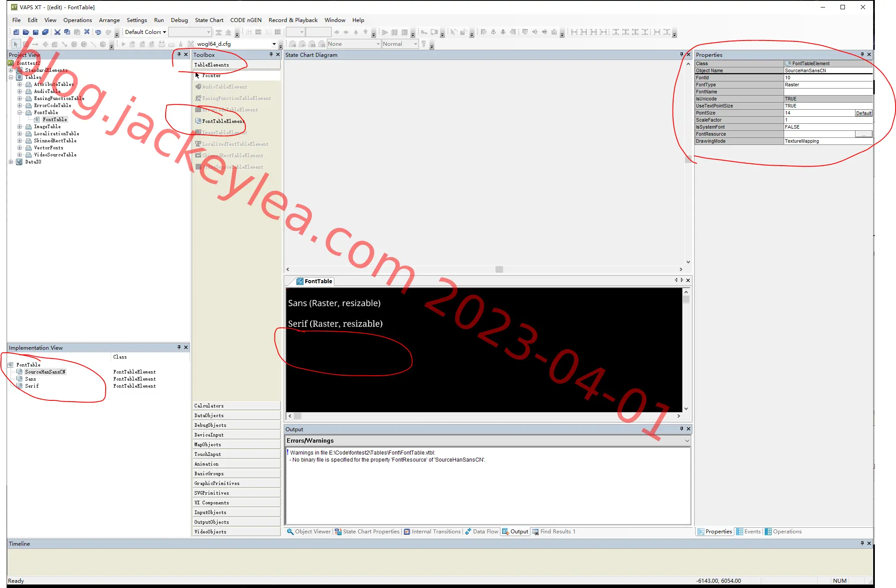
Task: Pin the Properties panel
Action: [x=862, y=55]
